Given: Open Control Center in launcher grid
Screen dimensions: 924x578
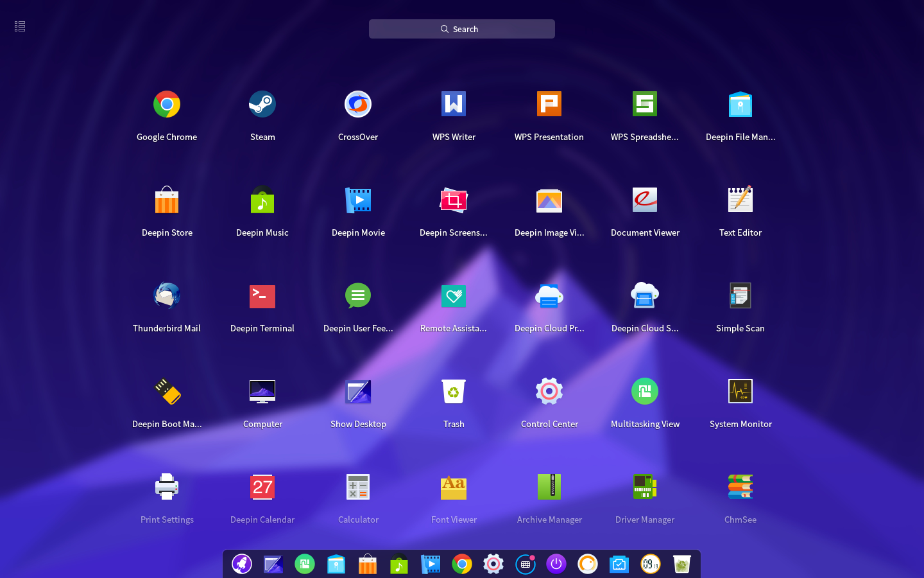Looking at the screenshot, I should click(x=549, y=391).
